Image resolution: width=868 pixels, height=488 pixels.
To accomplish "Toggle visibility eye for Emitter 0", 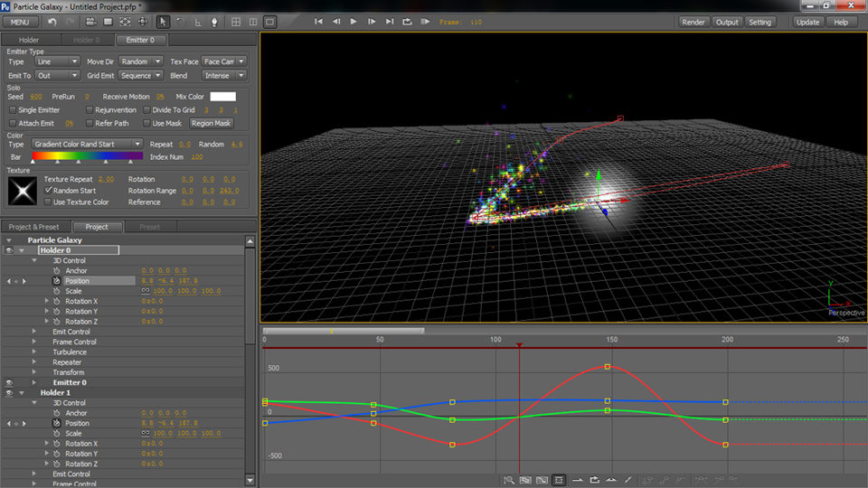I will [x=9, y=382].
